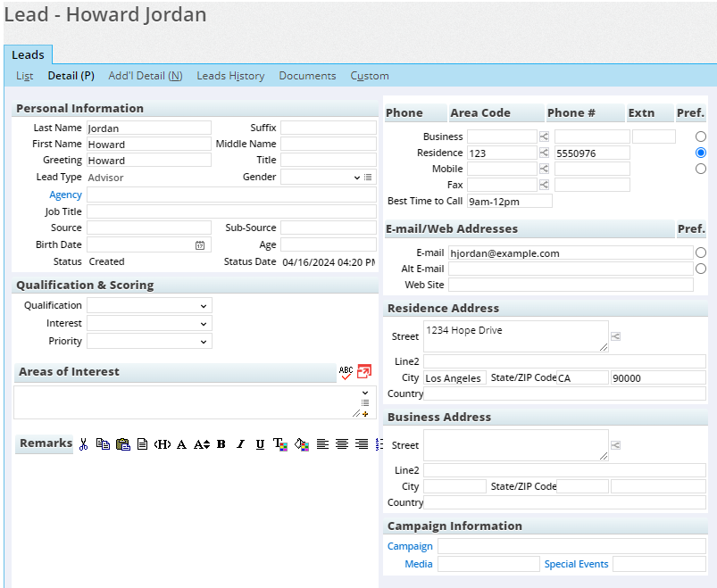Apply Bold formatting in the Remarks editor
Viewport: 717px width, 588px height.
[221, 443]
